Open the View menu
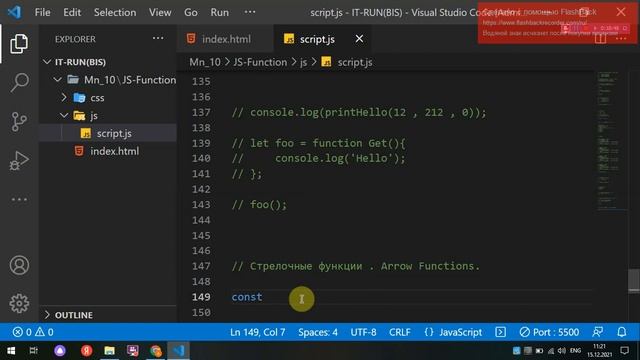The height and width of the screenshot is (360, 640). [x=160, y=12]
